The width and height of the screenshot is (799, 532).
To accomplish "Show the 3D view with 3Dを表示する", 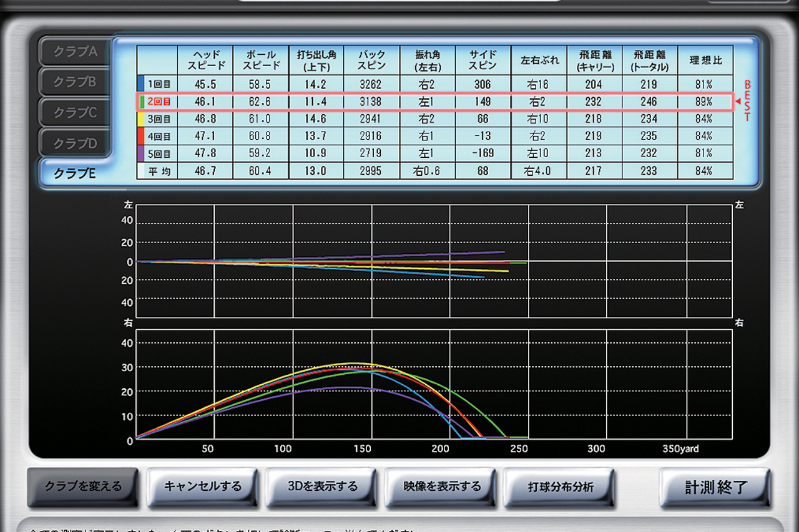I will 322,486.
